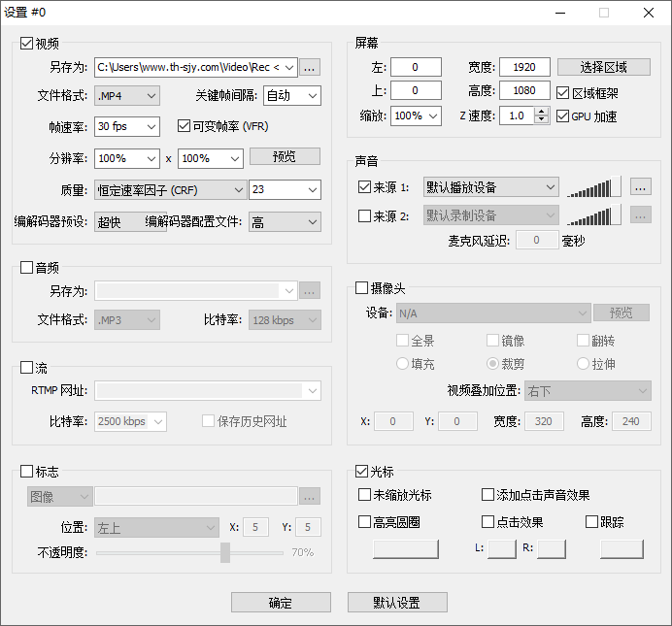Click the screen 宽度 input field
The height and width of the screenshot is (626, 672).
[524, 67]
